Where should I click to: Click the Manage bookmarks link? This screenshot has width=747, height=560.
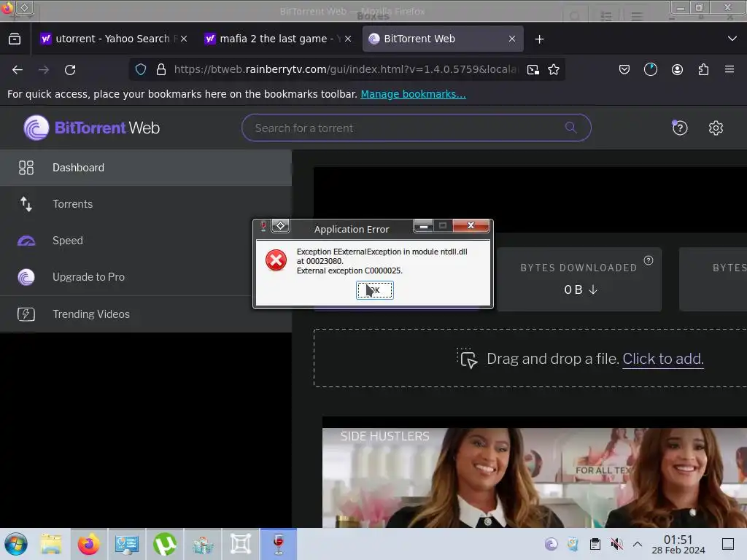(413, 94)
